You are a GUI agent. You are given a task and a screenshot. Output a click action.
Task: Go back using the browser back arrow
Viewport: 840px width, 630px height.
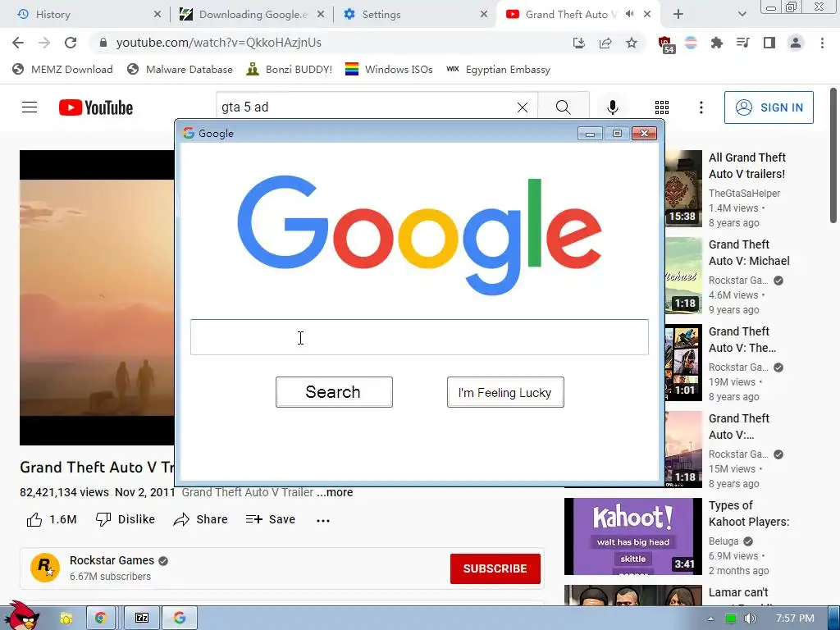[18, 43]
